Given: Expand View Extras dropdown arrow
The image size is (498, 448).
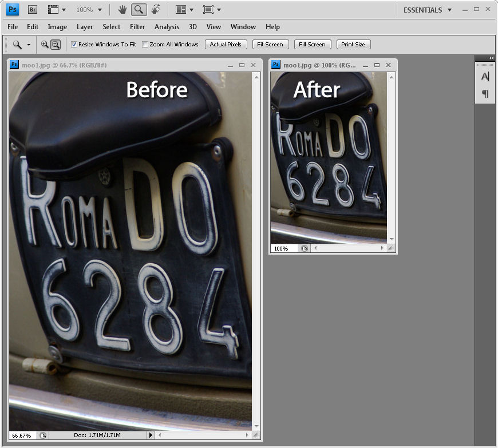Looking at the screenshot, I should point(64,10).
